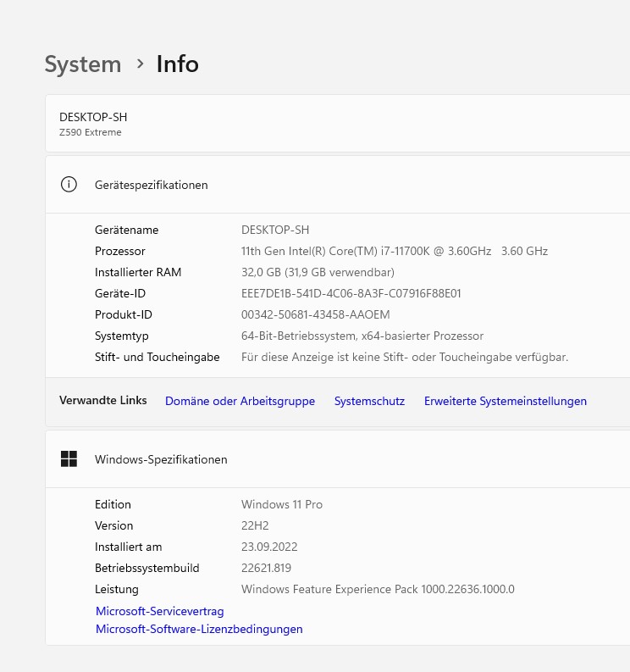Click the Verwandte Links label
The width and height of the screenshot is (630, 672).
click(x=102, y=400)
